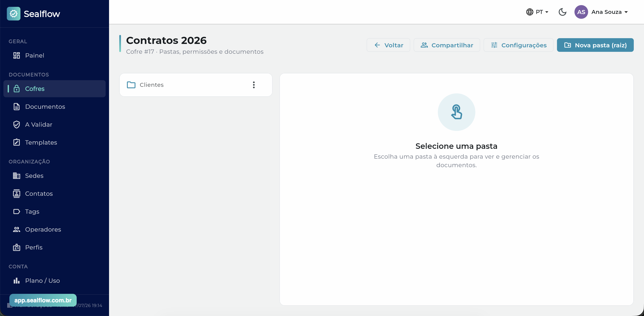Open Painel from the sidebar
This screenshot has width=644, height=316.
pyautogui.click(x=54, y=55)
